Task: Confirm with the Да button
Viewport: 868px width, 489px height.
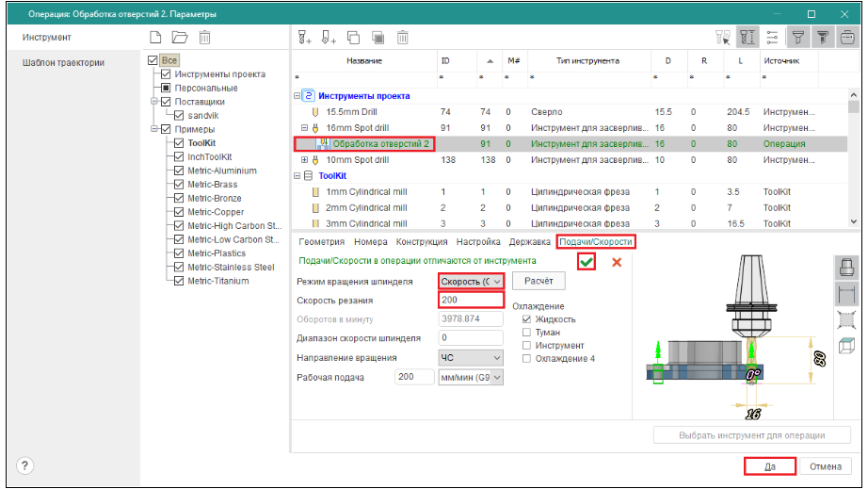Action: 769,466
